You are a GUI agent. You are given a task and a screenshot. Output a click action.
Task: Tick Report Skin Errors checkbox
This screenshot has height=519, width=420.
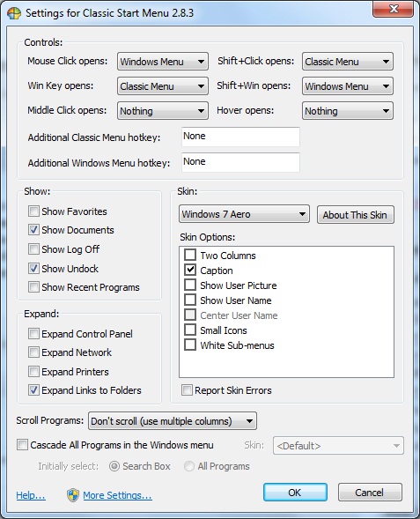[187, 390]
